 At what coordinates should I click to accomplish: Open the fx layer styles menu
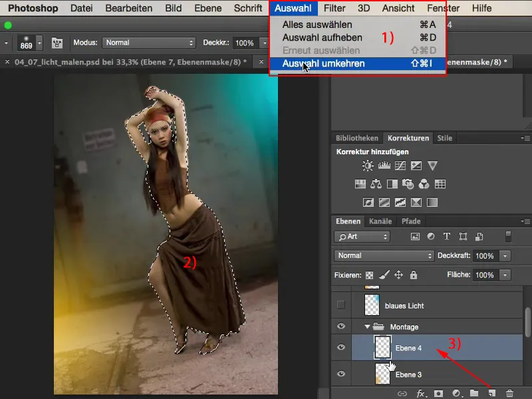421,394
